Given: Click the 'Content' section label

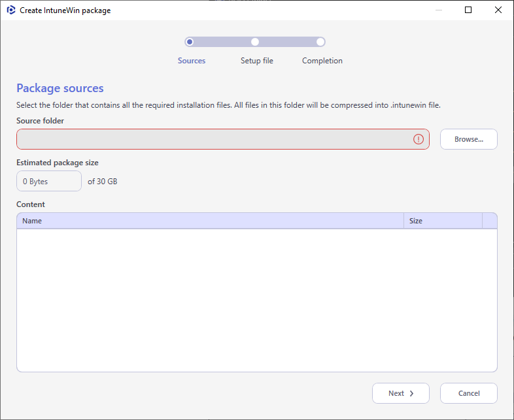Looking at the screenshot, I should (x=31, y=204).
